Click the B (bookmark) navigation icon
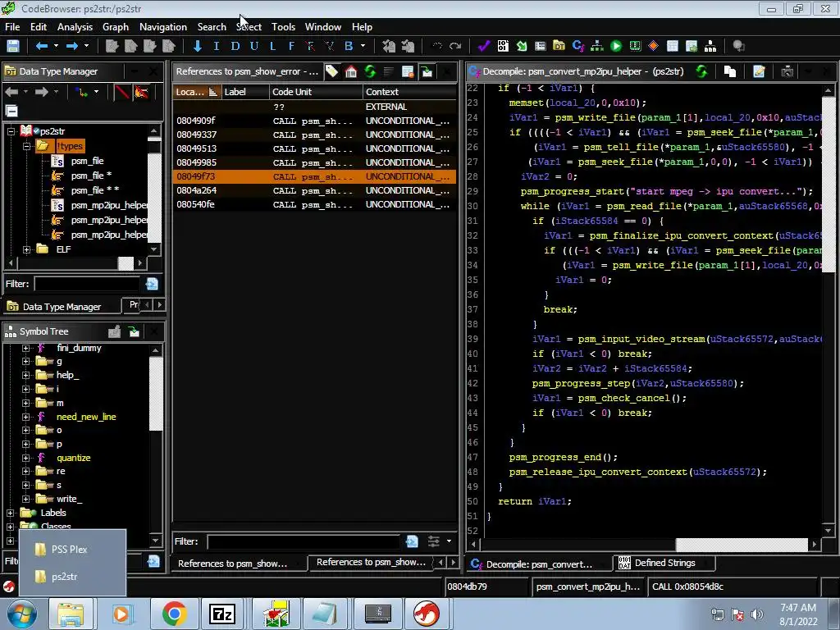Viewport: 840px width, 630px height. coord(349,46)
